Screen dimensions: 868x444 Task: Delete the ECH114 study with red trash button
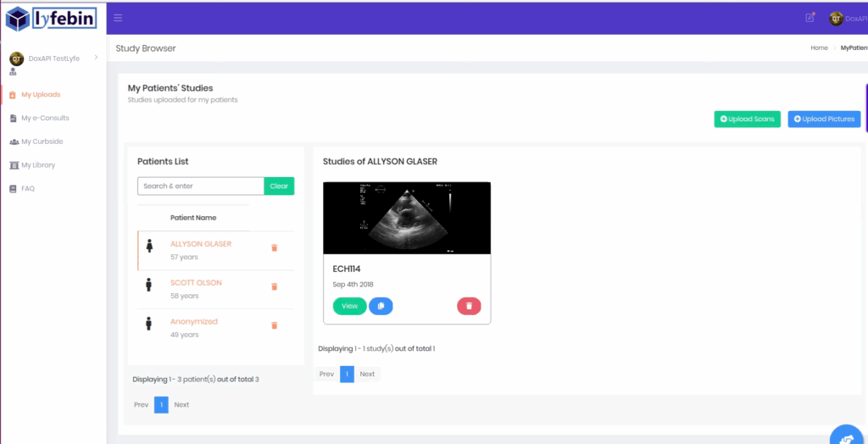click(x=469, y=306)
